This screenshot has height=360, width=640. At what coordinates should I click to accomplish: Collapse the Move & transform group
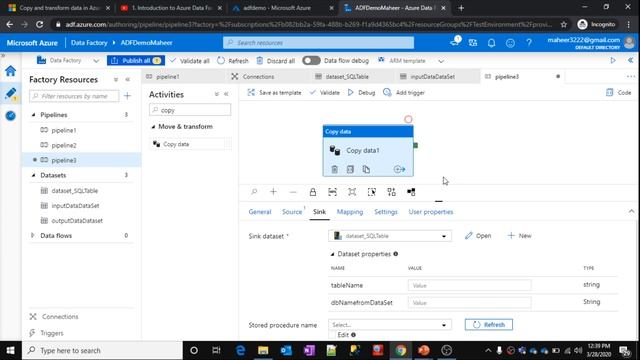153,127
